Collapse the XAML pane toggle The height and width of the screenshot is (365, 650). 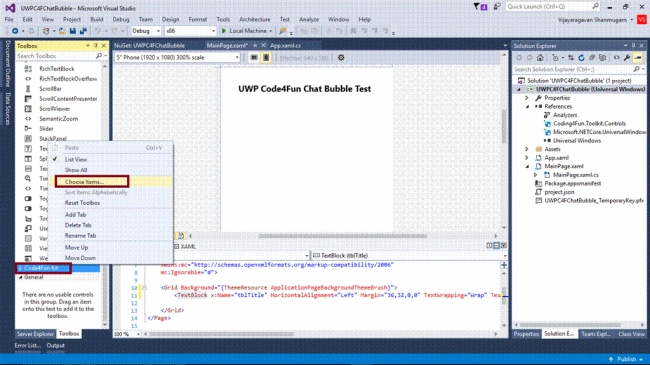(504, 246)
